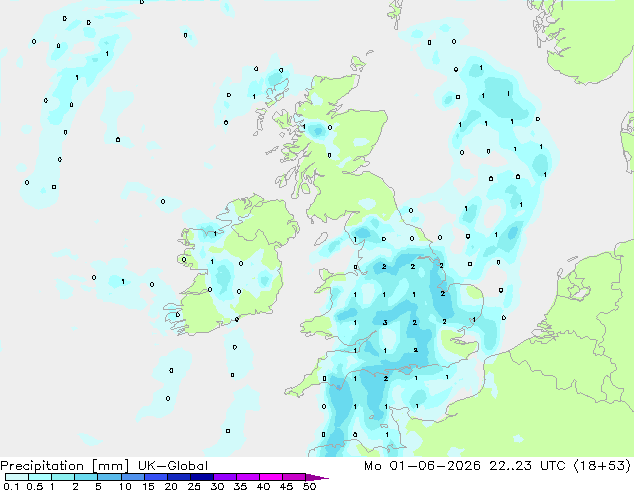Click the '25' legend scale label

194,486
